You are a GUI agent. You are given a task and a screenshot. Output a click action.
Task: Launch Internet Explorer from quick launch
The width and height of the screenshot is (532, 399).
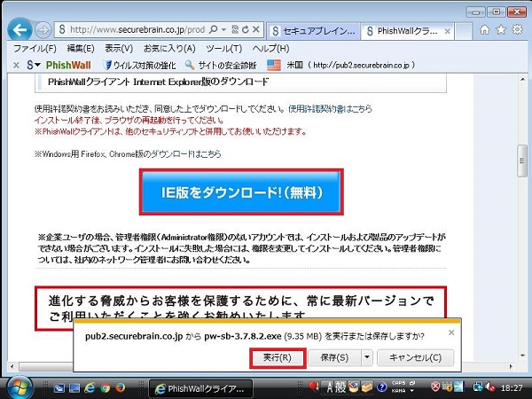tap(90, 387)
